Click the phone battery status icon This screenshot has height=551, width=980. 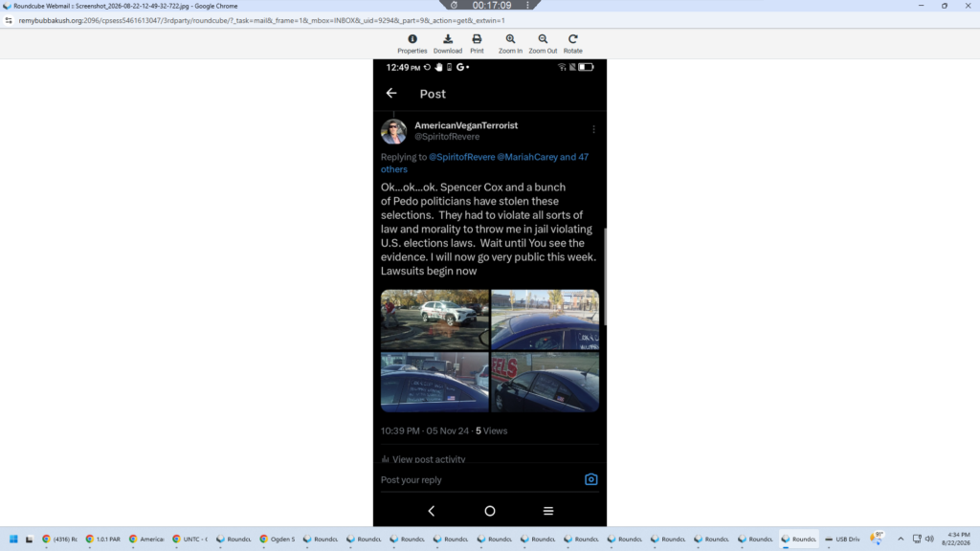pos(586,67)
